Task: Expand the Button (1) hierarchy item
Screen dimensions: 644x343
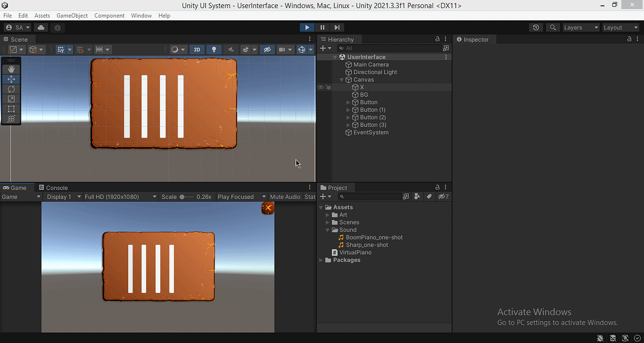Action: tap(347, 109)
